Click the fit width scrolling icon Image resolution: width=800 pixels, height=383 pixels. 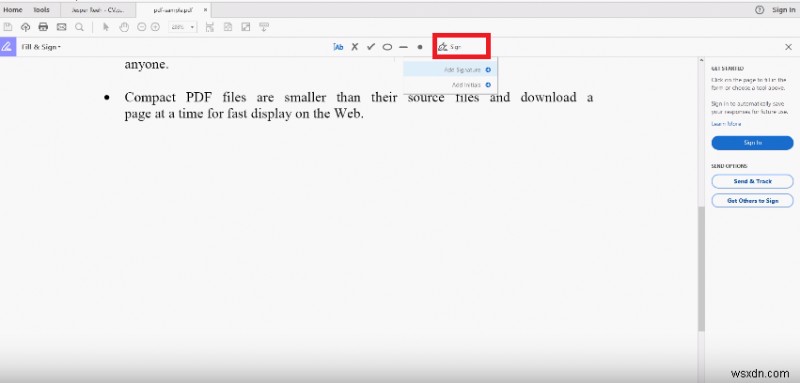tap(210, 27)
